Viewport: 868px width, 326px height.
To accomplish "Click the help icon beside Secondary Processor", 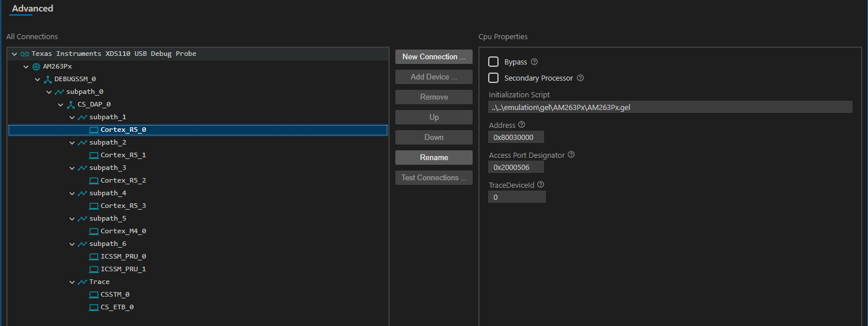I will tap(580, 78).
